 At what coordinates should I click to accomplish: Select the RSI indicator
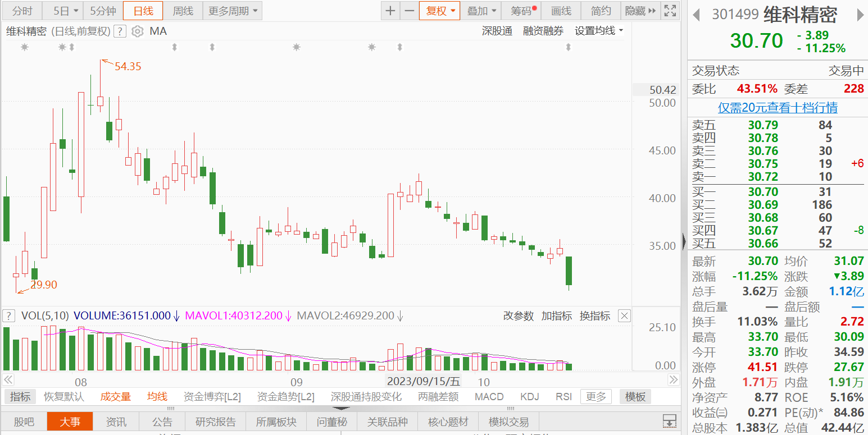tap(563, 397)
